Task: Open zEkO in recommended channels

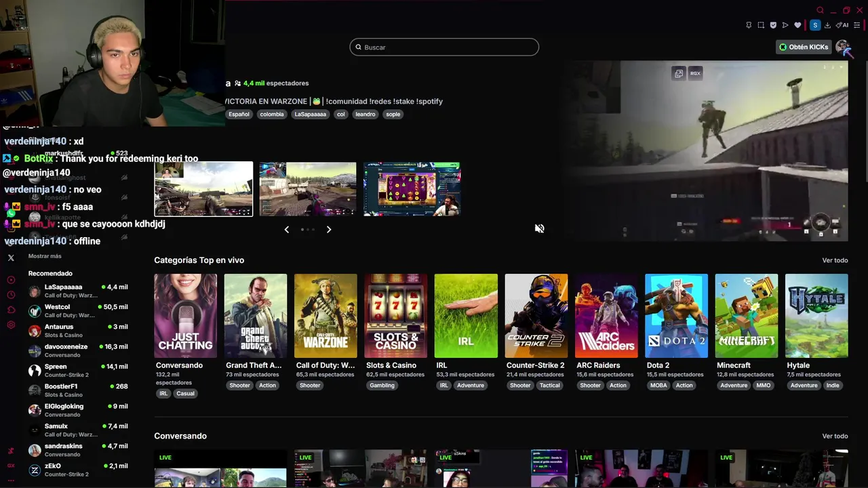Action: 78,470
